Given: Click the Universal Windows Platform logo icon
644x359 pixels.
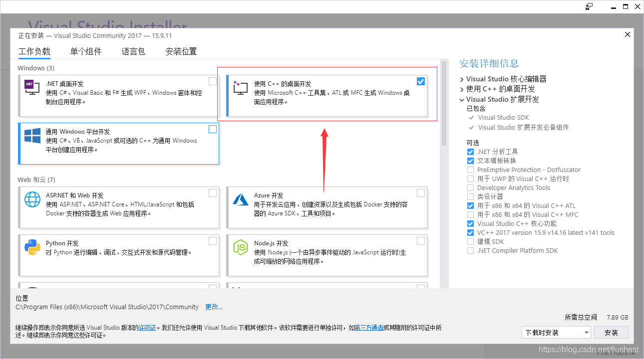Looking at the screenshot, I should (32, 136).
